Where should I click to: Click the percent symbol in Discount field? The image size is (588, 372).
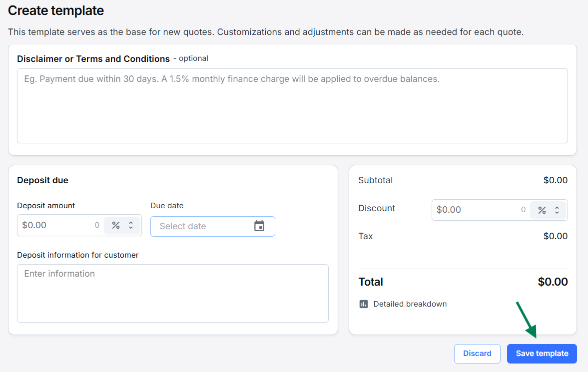(542, 210)
